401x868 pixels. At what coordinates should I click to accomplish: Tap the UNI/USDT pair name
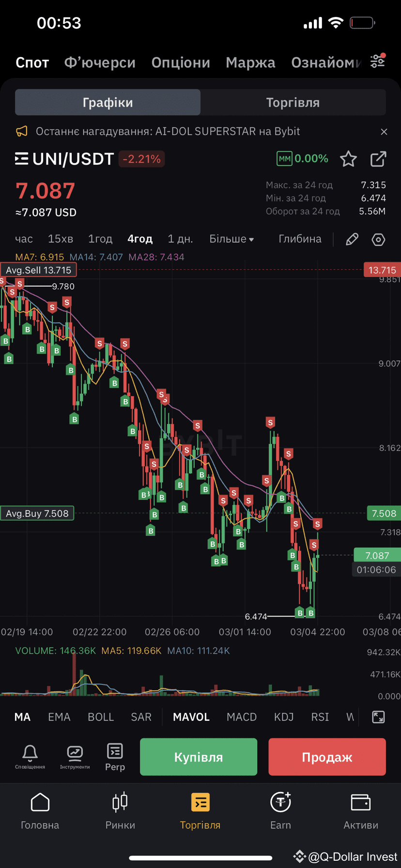coord(73,159)
